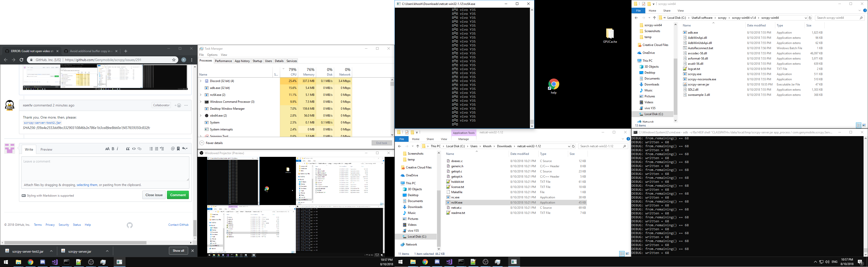Click the search box in scrcpy-win64 Explorer

point(840,18)
